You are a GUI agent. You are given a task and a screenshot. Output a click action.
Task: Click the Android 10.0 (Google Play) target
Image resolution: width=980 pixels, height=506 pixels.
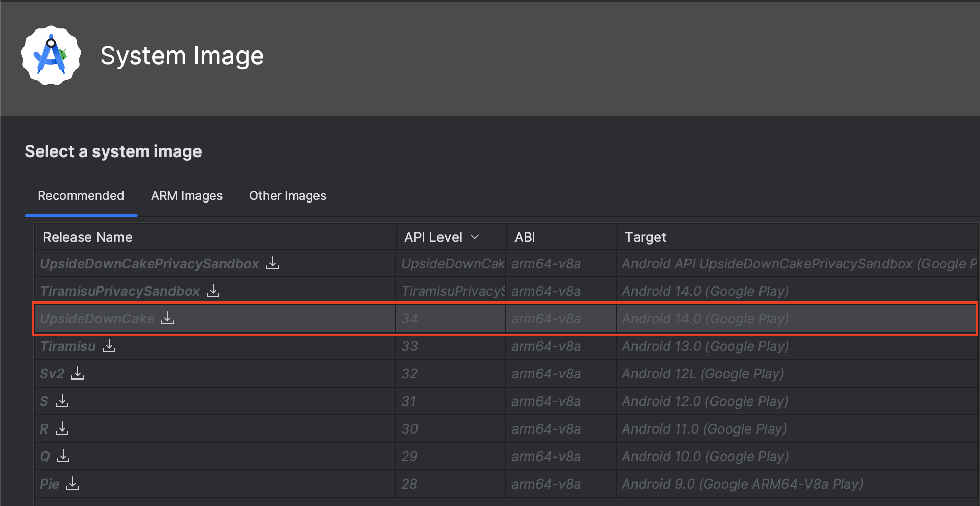pyautogui.click(x=705, y=457)
